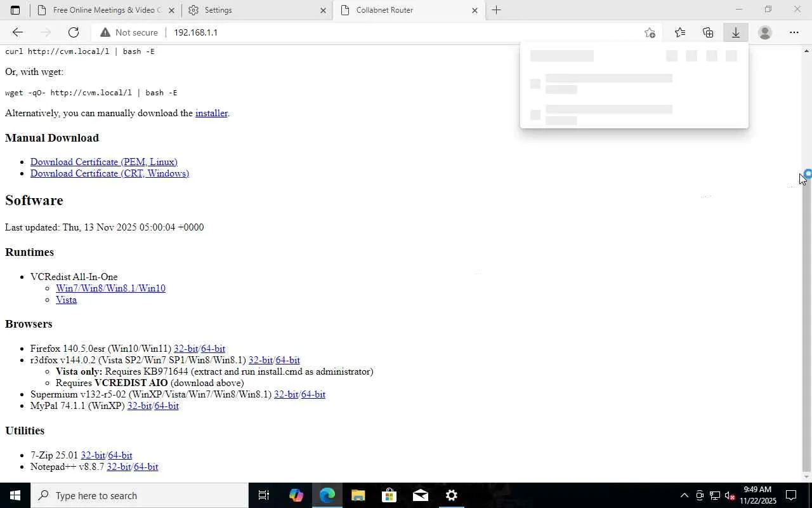Click the muted volume tray icon
Viewport: 812px width, 508px height.
tap(730, 495)
